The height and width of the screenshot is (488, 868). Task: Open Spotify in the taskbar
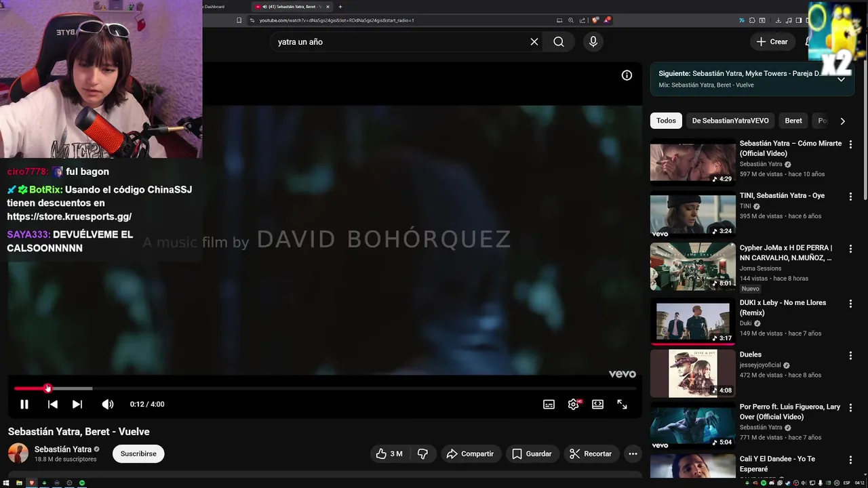click(82, 483)
